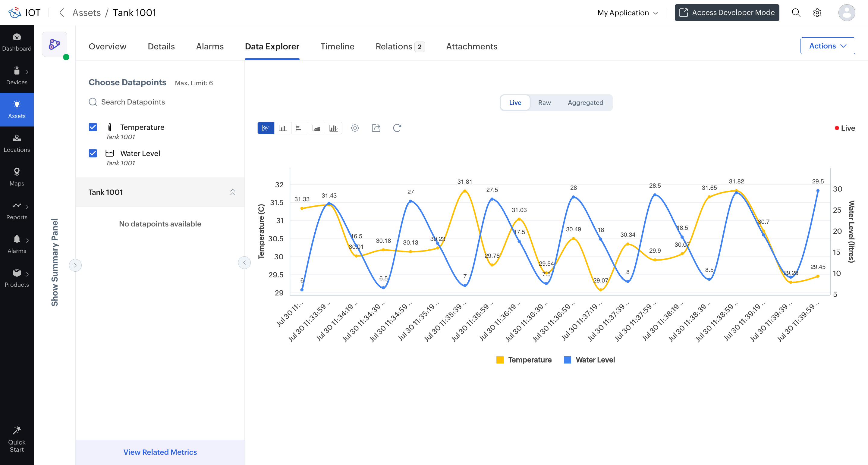
Task: Select the area chart view icon
Action: click(316, 128)
